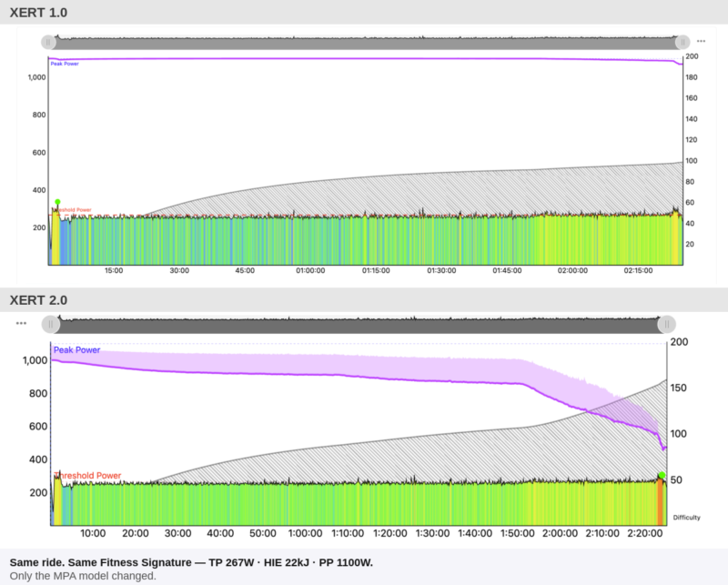The width and height of the screenshot is (728, 585).
Task: Click the Threshold Power label in XERT 2.0
Action: (87, 476)
